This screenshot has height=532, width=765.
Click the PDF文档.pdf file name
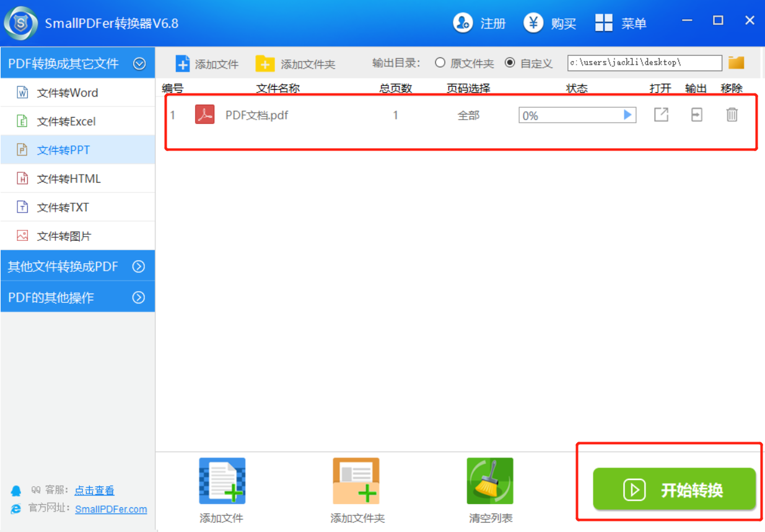pyautogui.click(x=256, y=115)
